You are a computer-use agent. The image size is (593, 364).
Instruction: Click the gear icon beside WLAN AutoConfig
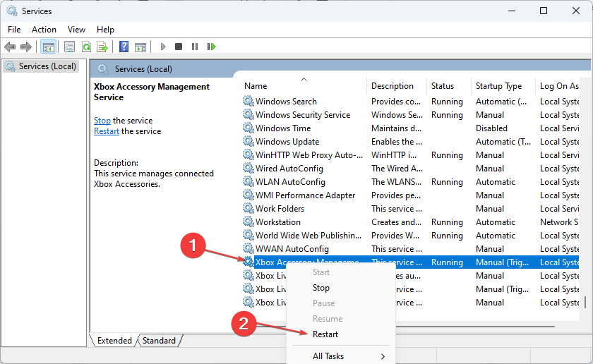coord(248,181)
